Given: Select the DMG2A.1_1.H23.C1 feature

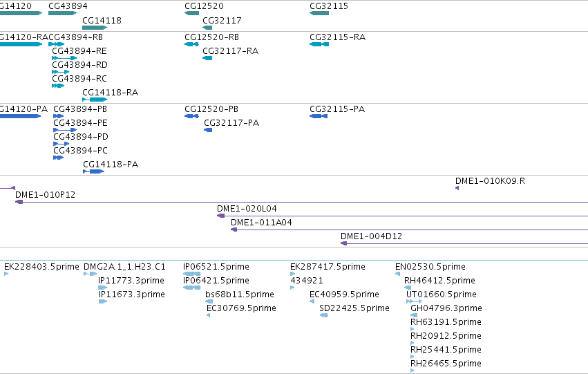Looking at the screenshot, I should coord(90,274).
